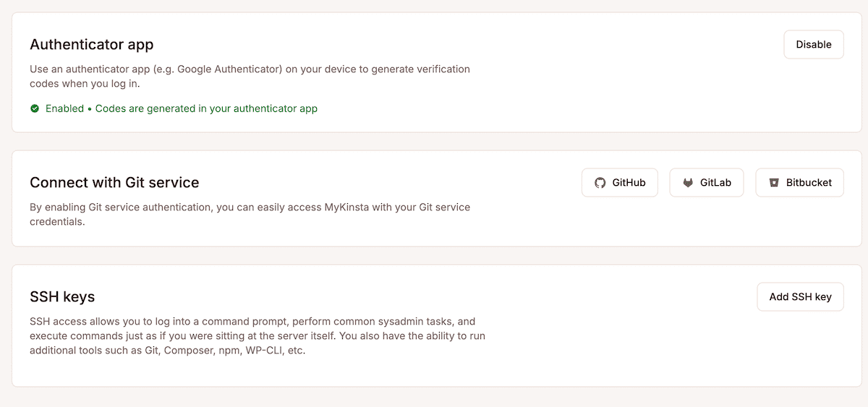The height and width of the screenshot is (407, 868).
Task: Click the Git service authentication description
Action: click(x=250, y=214)
